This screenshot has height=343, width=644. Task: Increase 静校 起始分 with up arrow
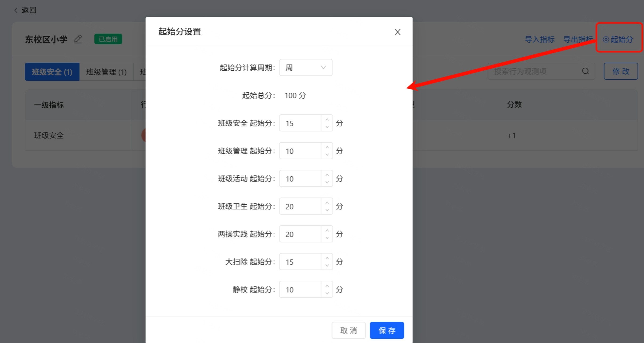(327, 286)
